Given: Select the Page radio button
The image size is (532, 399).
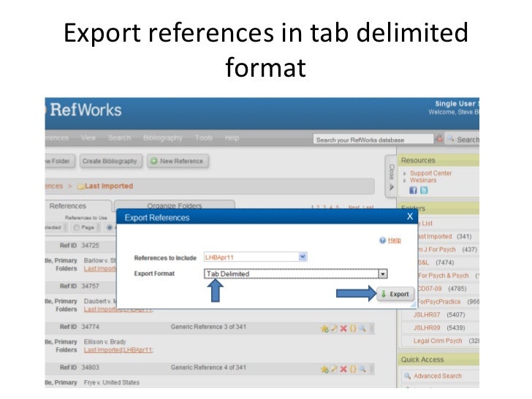Looking at the screenshot, I should click(x=77, y=227).
